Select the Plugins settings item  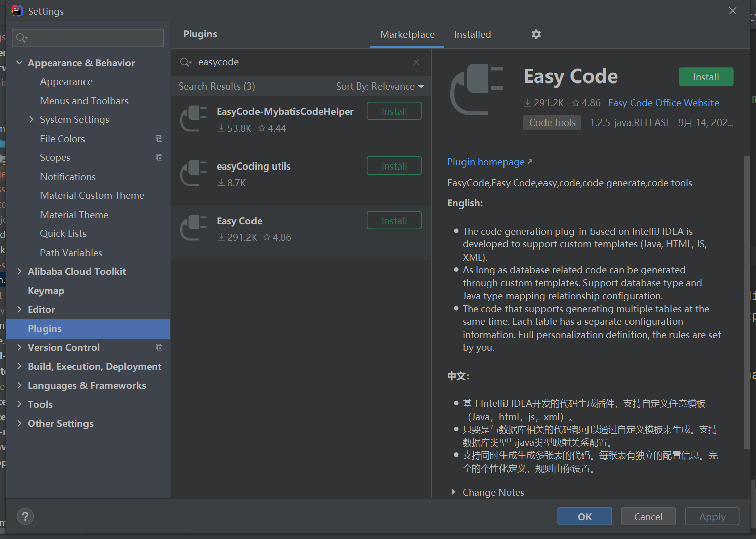88,328
